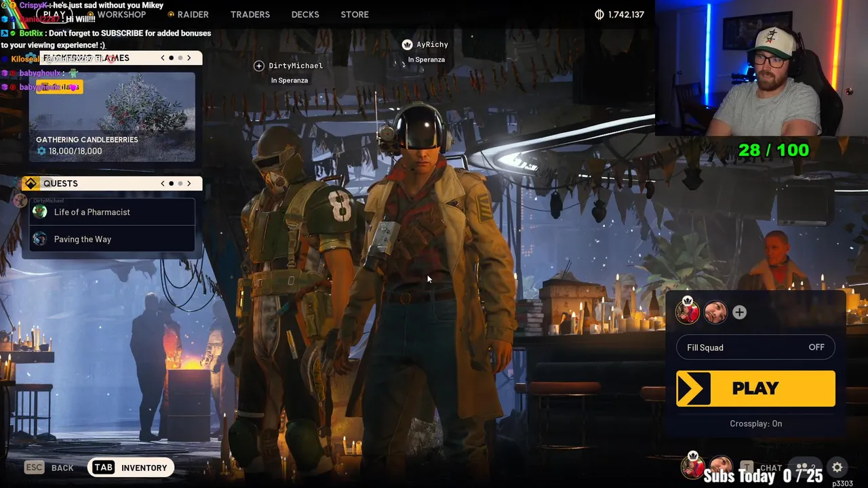Click the 18,000/18,000 progress value

75,151
